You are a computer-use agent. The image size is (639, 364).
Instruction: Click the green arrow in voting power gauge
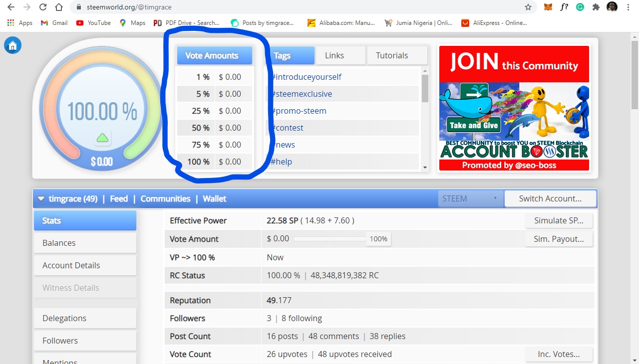[x=102, y=138]
